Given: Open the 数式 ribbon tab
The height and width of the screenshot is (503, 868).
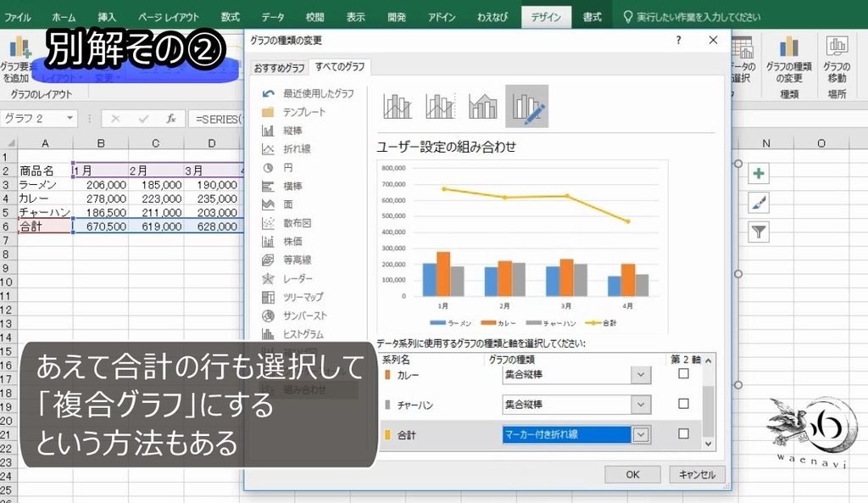Looking at the screenshot, I should [x=231, y=17].
